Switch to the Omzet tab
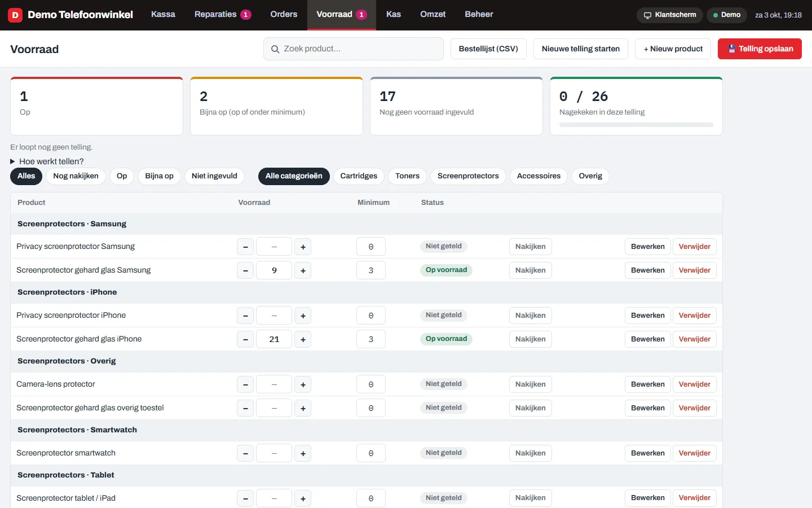Viewport: 812px width, 508px height. coord(433,15)
